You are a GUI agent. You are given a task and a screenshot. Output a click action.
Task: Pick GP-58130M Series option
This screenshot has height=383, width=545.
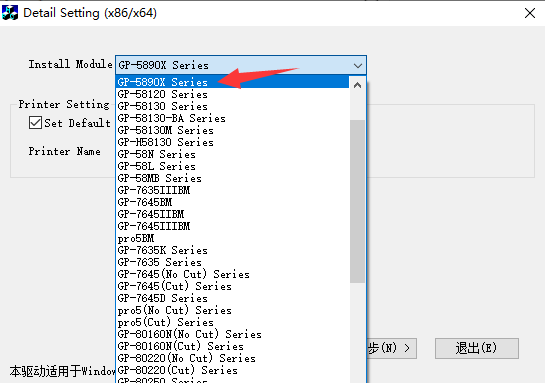point(233,130)
